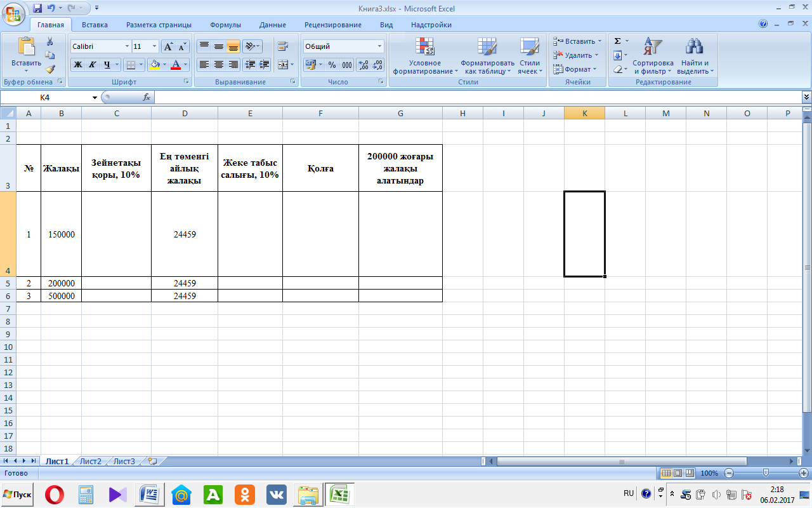This screenshot has width=812, height=508.
Task: Click the Найти и выделить binoculars
Action: pos(695,56)
